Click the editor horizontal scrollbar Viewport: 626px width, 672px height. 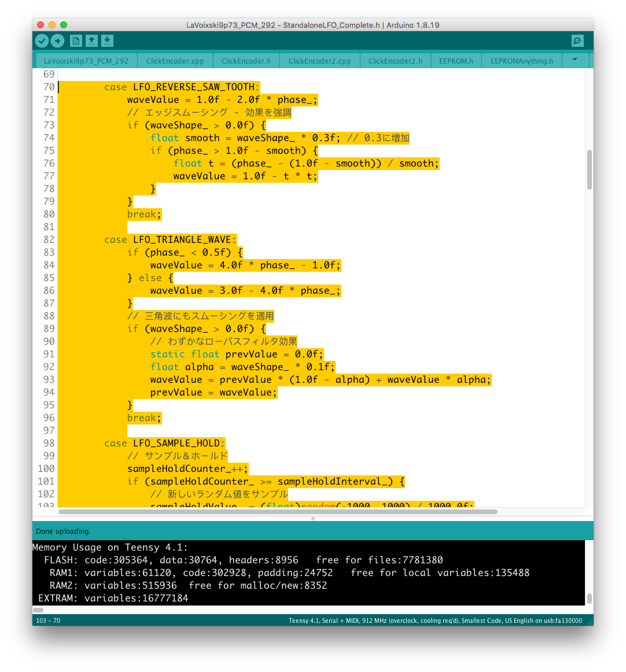pyautogui.click(x=278, y=512)
